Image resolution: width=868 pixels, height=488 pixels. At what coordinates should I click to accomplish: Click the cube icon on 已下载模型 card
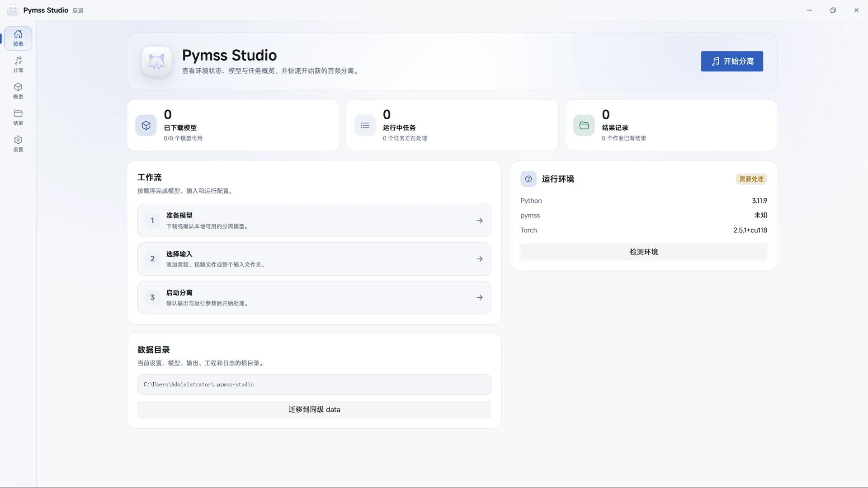(146, 125)
